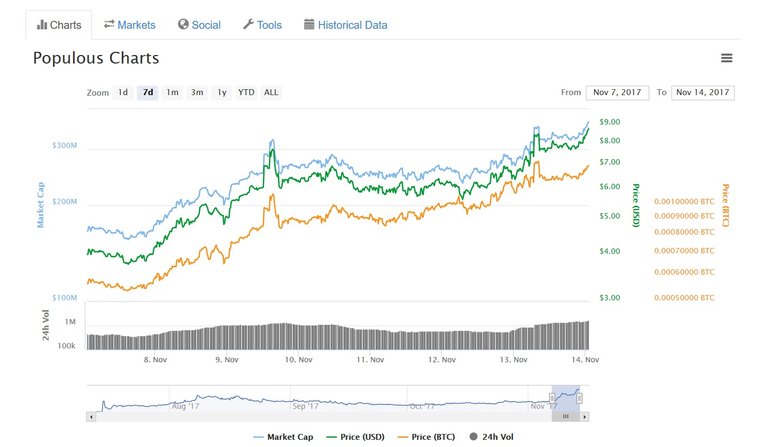Select the YTD zoom range
This screenshot has width=768, height=447.
[246, 92]
